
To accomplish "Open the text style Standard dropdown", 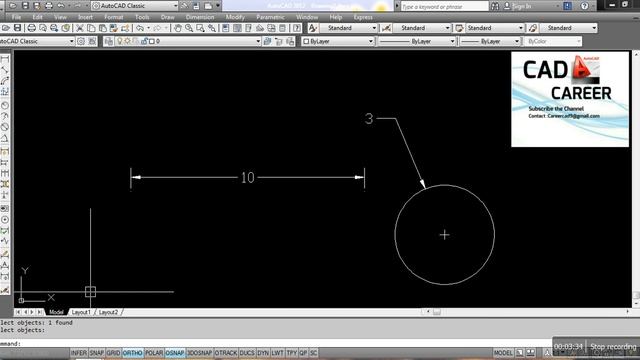I will [374, 28].
